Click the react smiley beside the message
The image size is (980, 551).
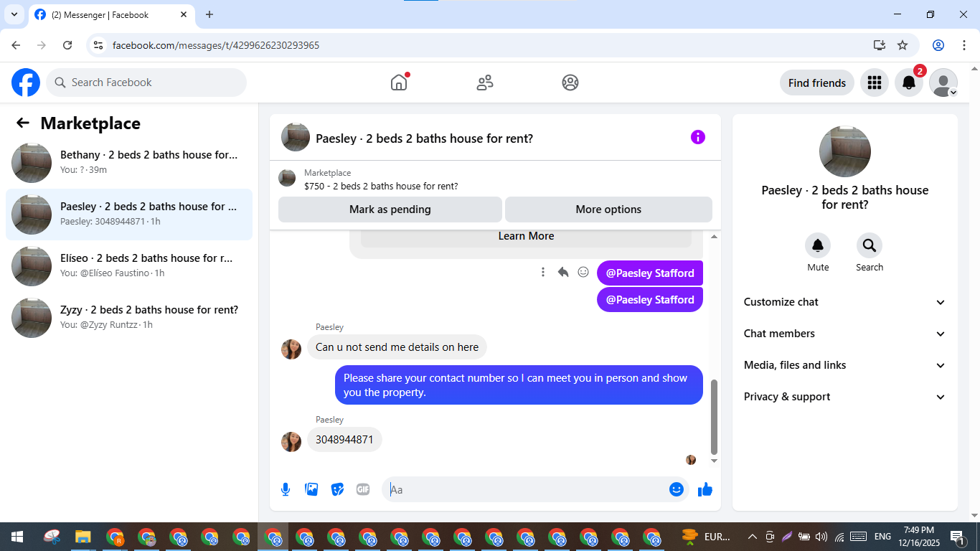583,272
